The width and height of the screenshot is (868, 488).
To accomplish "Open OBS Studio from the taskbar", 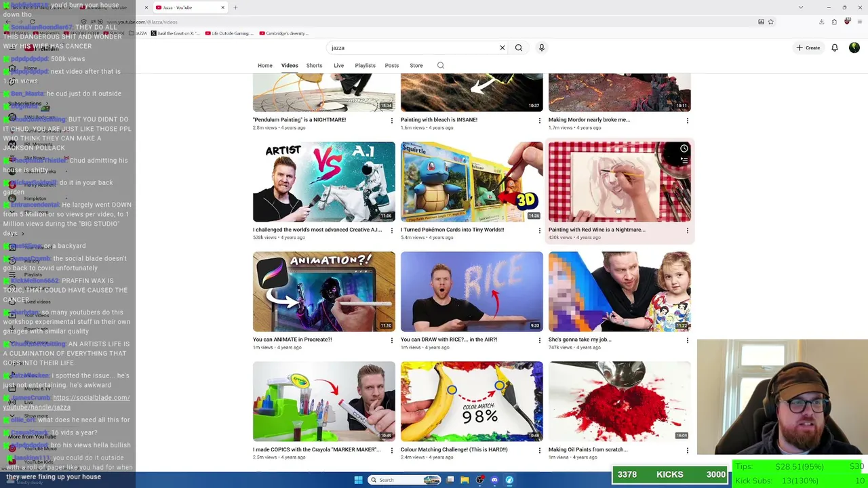I will tap(479, 480).
